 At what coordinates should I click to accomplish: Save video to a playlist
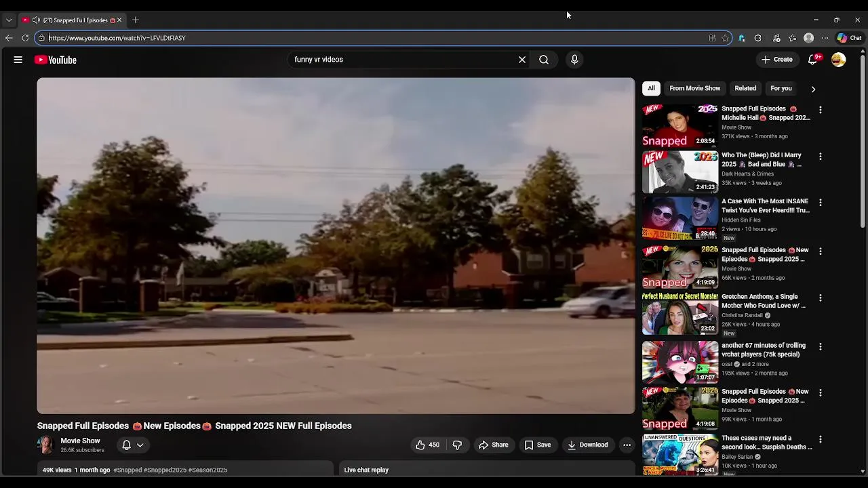[x=538, y=445]
